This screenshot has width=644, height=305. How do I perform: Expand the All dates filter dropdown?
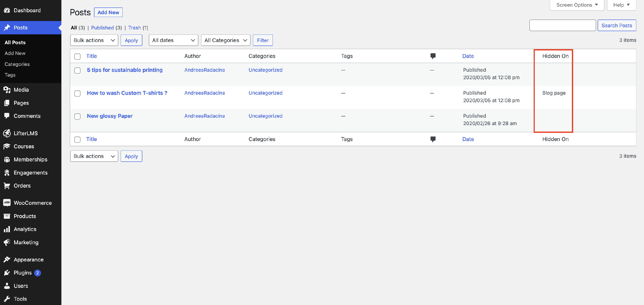pyautogui.click(x=173, y=40)
